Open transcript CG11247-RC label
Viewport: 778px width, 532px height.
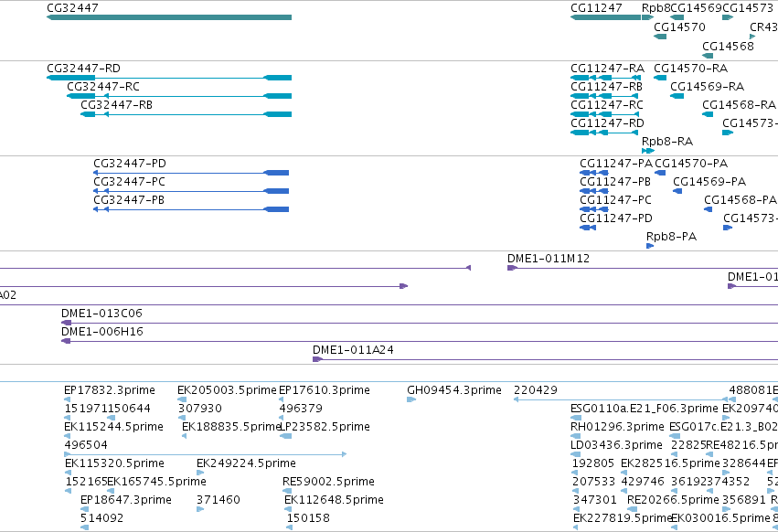[x=607, y=105]
